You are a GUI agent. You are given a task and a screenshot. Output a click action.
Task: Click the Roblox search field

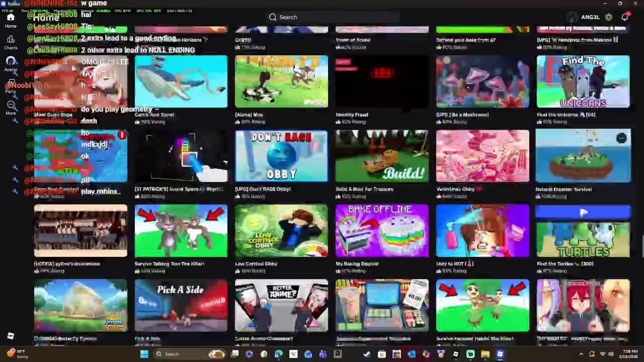pyautogui.click(x=332, y=17)
